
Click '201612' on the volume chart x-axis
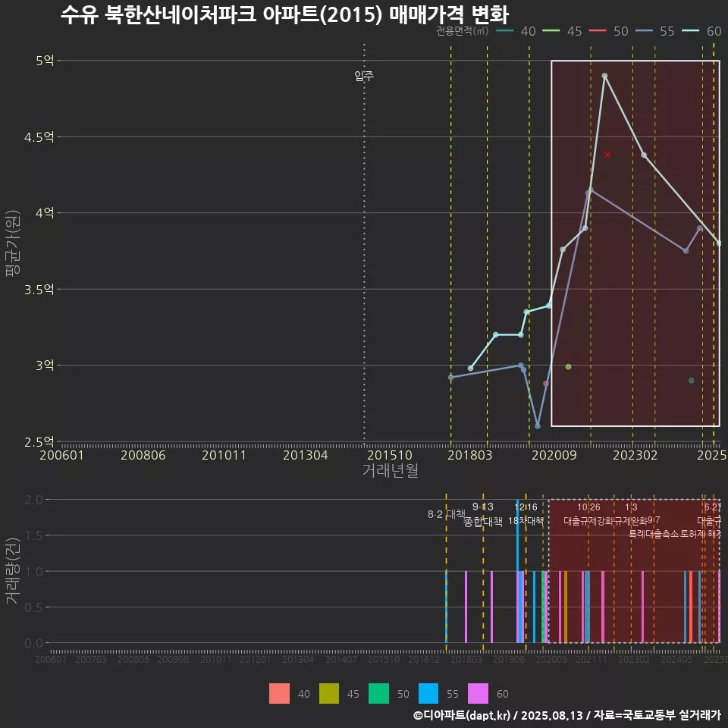tap(423, 659)
